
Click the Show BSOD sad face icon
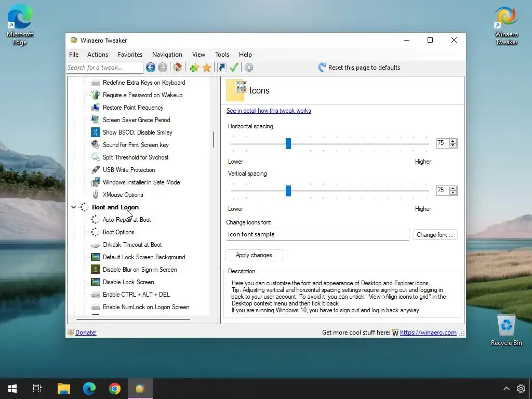click(96, 132)
